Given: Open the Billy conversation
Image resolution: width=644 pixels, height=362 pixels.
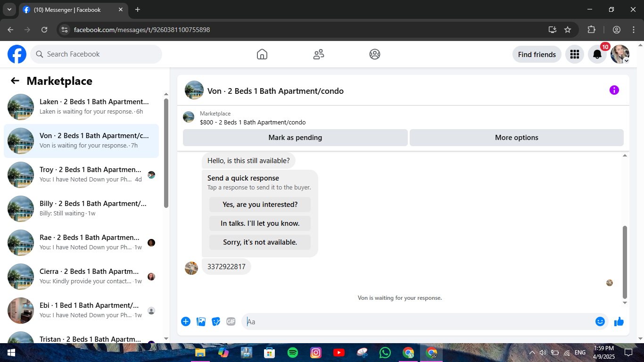Looking at the screenshot, I should click(81, 209).
